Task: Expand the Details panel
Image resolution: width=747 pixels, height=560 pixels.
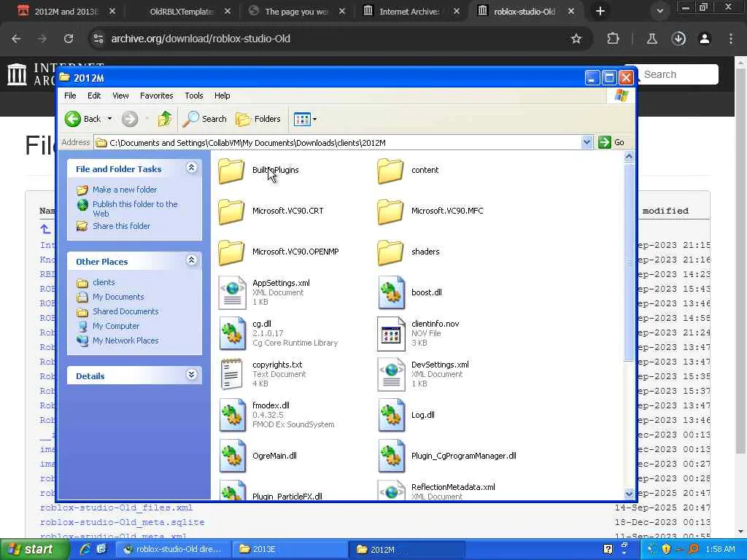Action: (x=192, y=374)
